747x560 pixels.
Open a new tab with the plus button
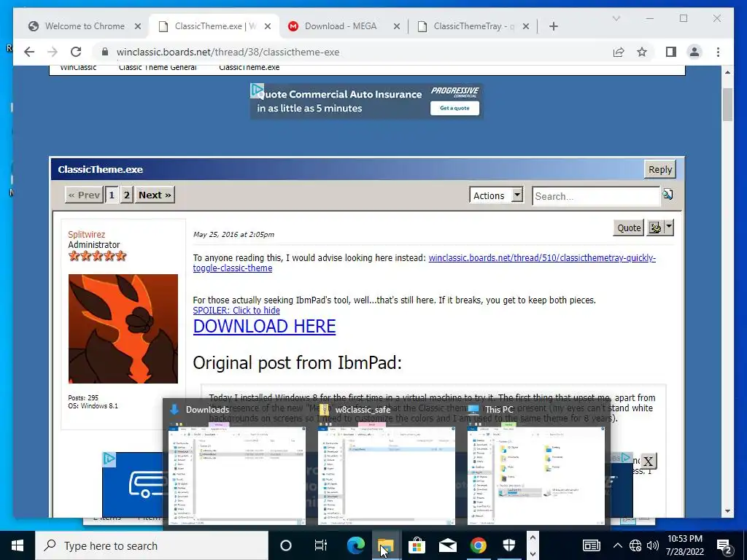tap(553, 27)
